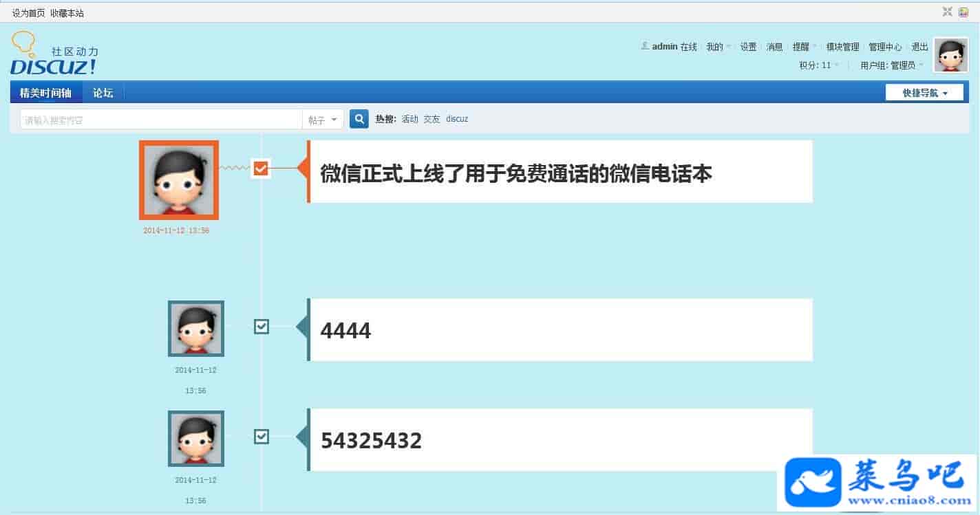Expand the 快捷导航 menu
This screenshot has height=515, width=980.
coord(924,93)
